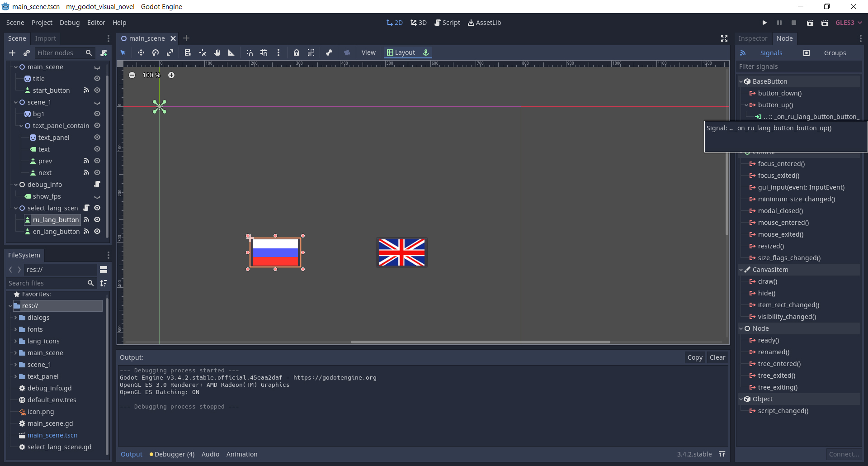Activate the Move Mode tool
The height and width of the screenshot is (466, 868).
point(141,52)
